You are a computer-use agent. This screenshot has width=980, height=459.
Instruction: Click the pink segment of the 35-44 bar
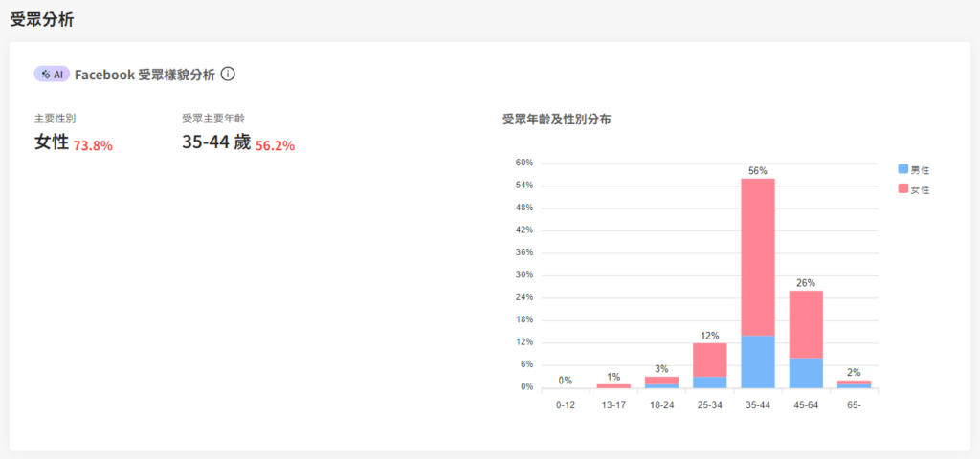click(x=758, y=256)
